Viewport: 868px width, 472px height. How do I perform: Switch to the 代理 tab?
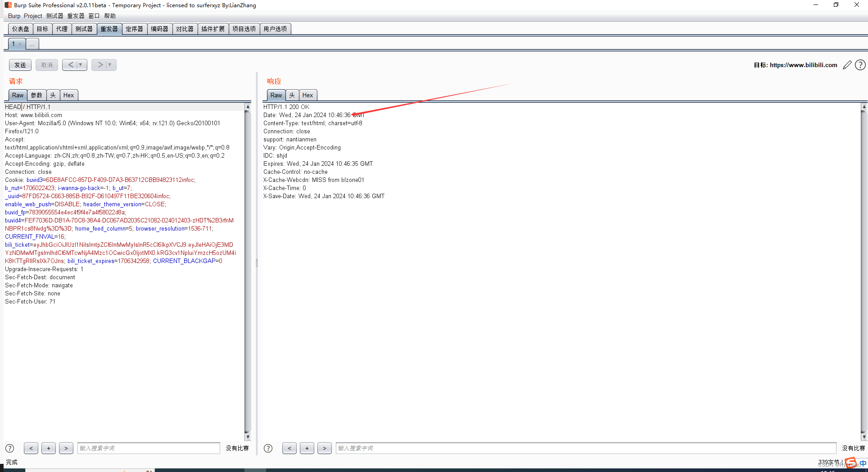pos(62,29)
